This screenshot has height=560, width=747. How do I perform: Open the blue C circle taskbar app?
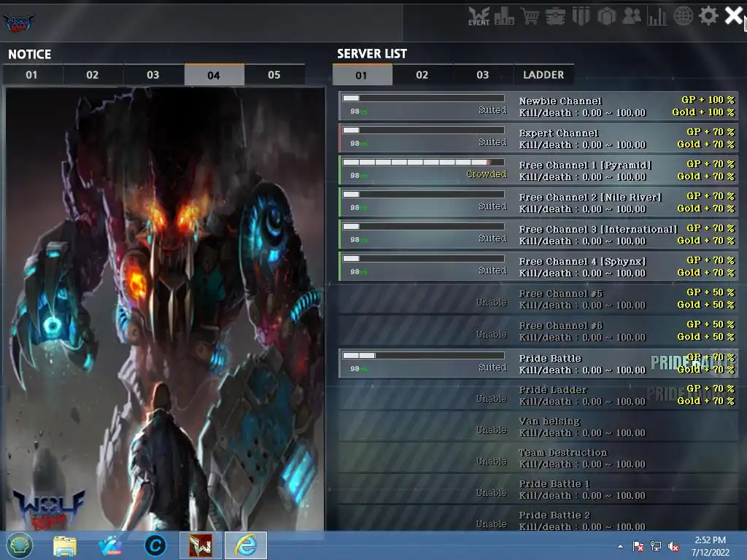point(155,545)
